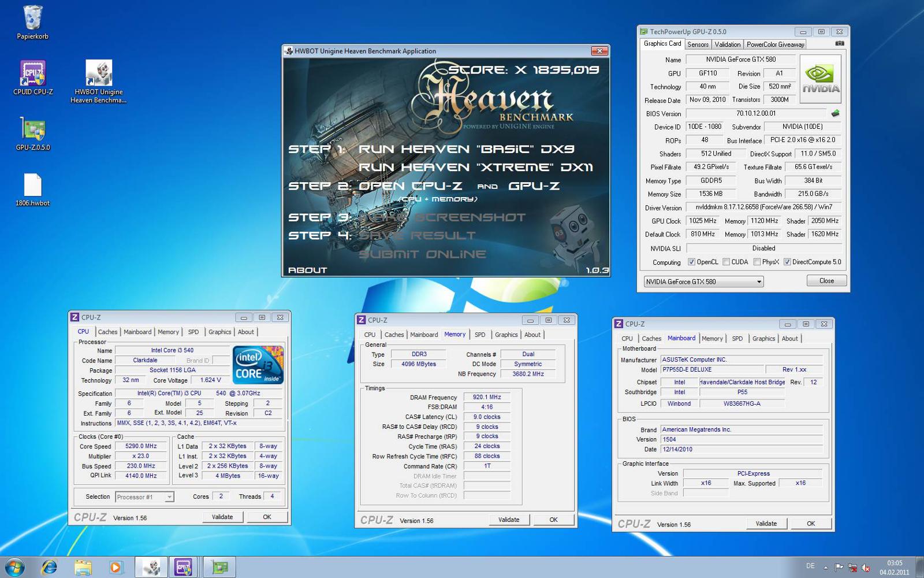Click Run Heaven "Xtreme" DX11
The image size is (924, 578).
point(476,168)
